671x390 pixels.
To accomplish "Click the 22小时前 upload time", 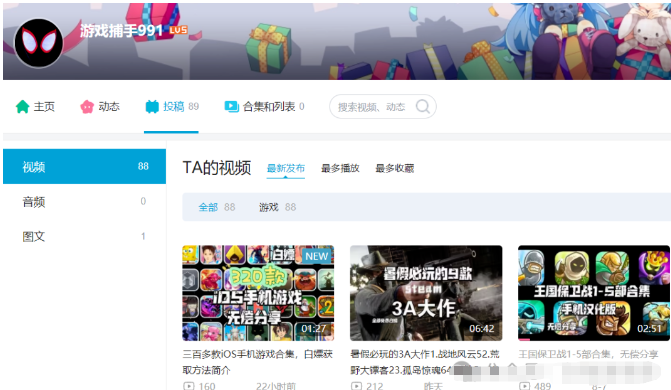I will click(x=276, y=386).
